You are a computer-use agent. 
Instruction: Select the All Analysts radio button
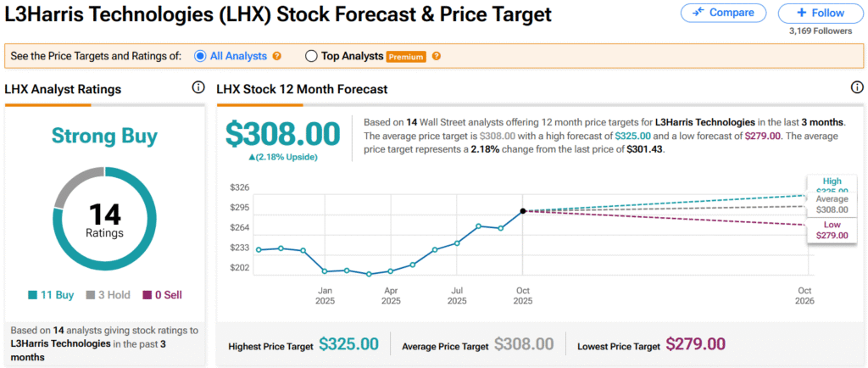[200, 56]
